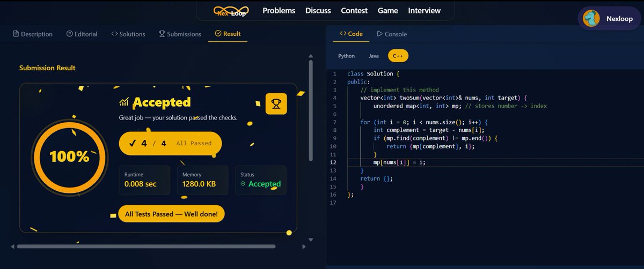Open the Game section
Viewport: 644px width, 269px height.
(388, 11)
